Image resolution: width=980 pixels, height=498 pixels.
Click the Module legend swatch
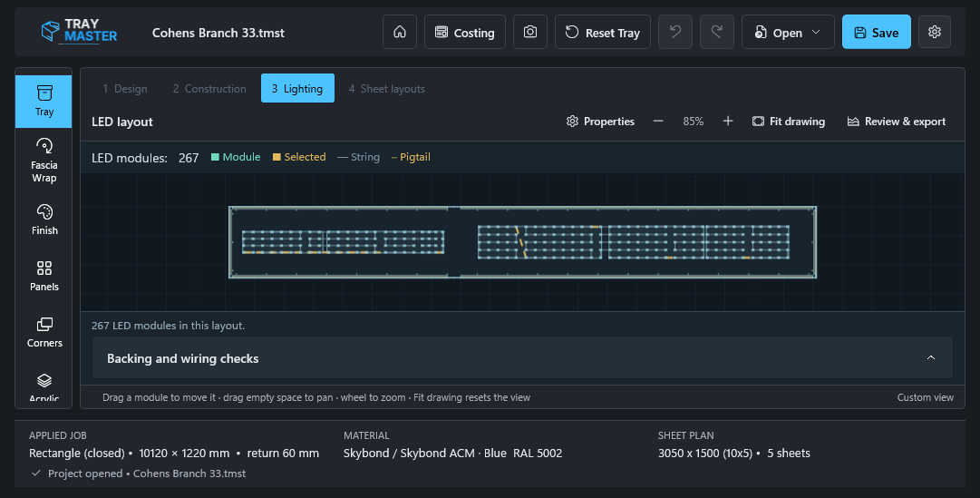click(215, 157)
